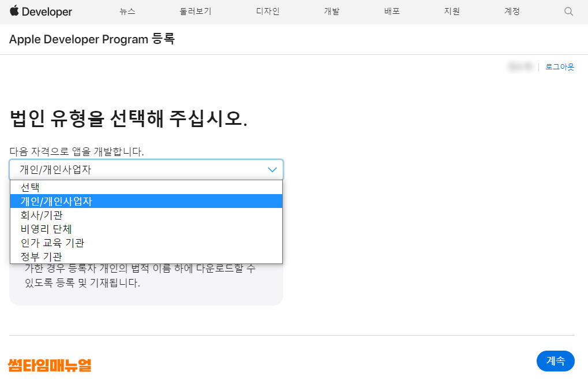The image size is (588, 383).
Task: Go to the 디자인 menu
Action: click(268, 12)
